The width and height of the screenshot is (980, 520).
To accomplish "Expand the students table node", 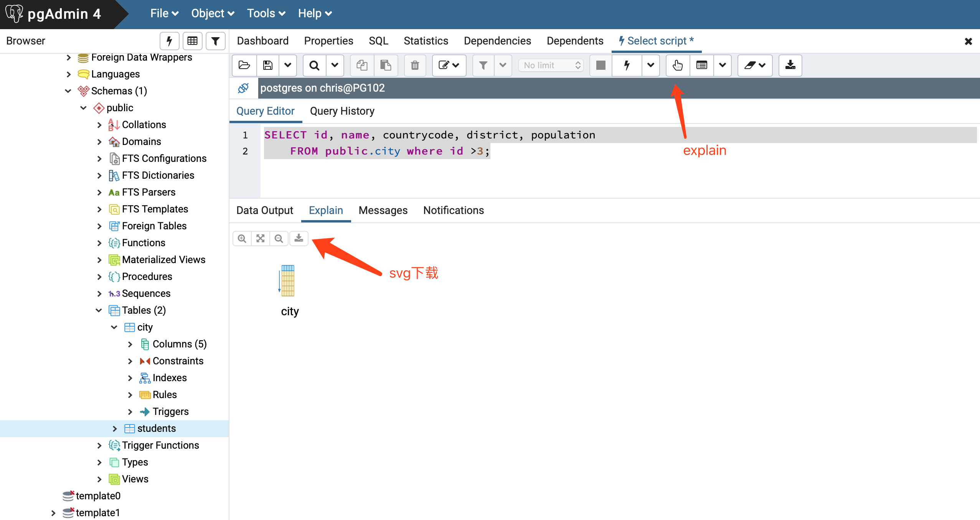I will pyautogui.click(x=115, y=428).
